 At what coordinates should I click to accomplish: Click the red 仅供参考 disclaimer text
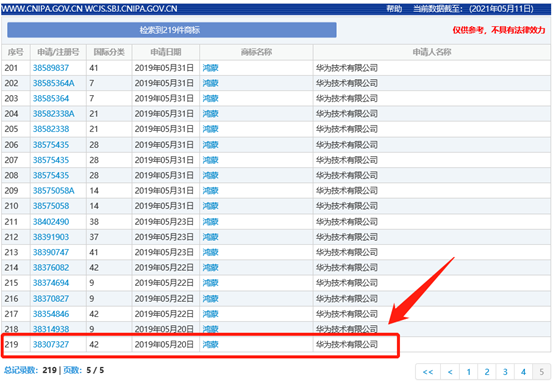499,30
